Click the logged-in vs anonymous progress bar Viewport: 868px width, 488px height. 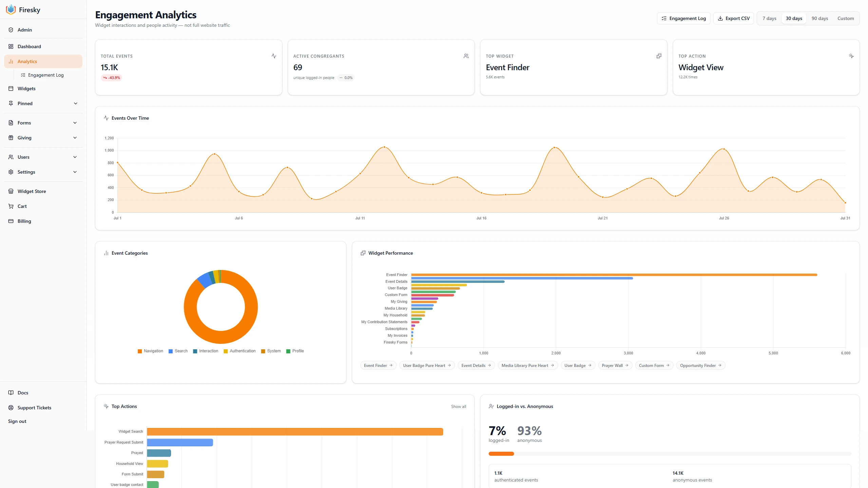pyautogui.click(x=670, y=454)
